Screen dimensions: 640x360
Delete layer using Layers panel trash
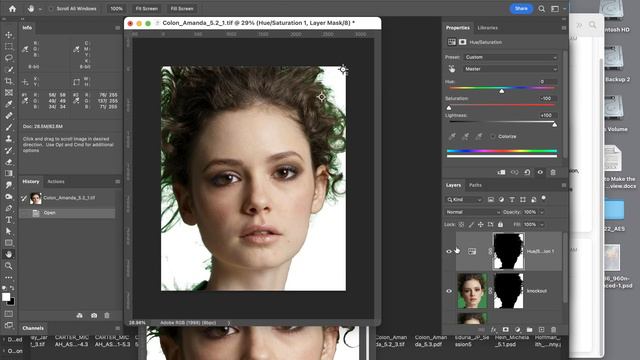[x=553, y=329]
